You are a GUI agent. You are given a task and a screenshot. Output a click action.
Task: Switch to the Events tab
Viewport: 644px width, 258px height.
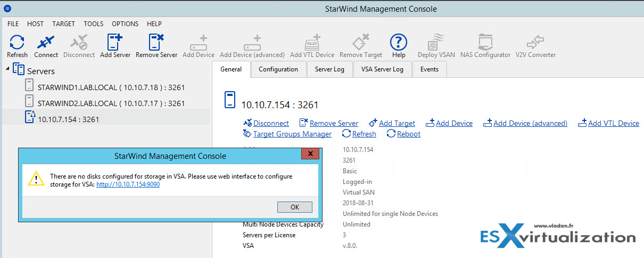click(430, 69)
